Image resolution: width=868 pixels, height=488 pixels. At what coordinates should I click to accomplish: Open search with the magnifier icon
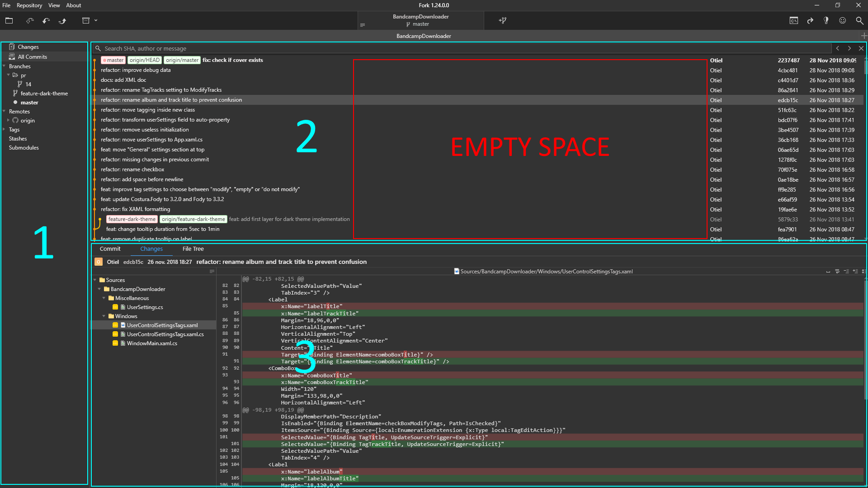click(x=859, y=20)
